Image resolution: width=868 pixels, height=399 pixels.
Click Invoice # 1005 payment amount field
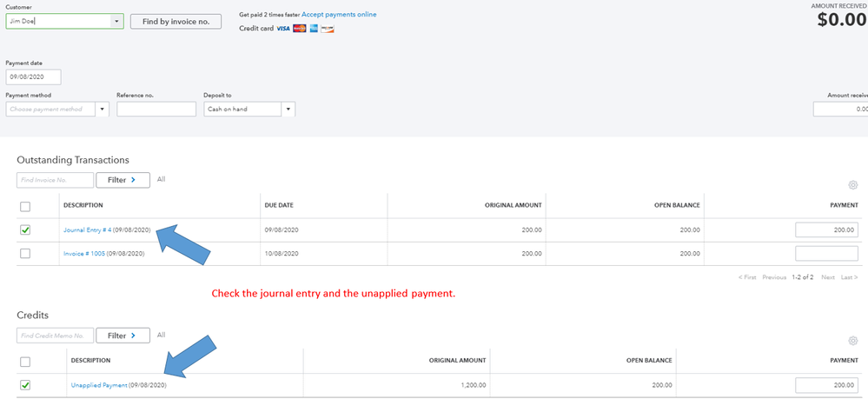(826, 253)
